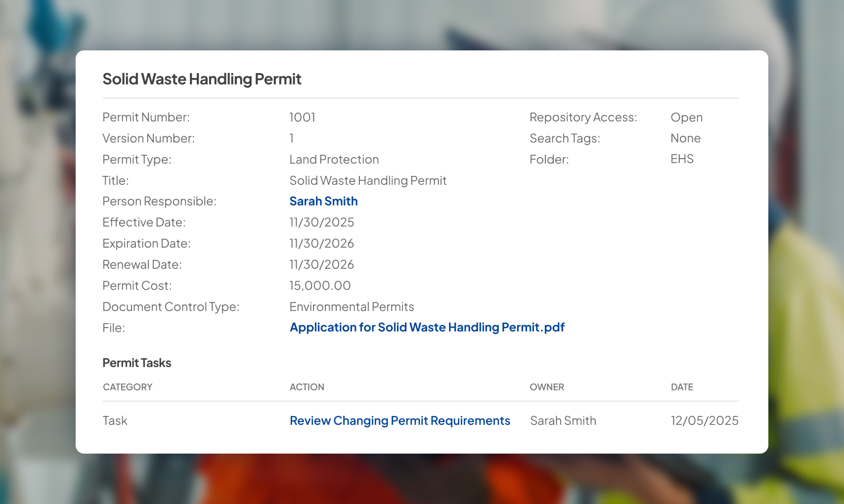Click the task date 12/05/2025

coord(704,421)
